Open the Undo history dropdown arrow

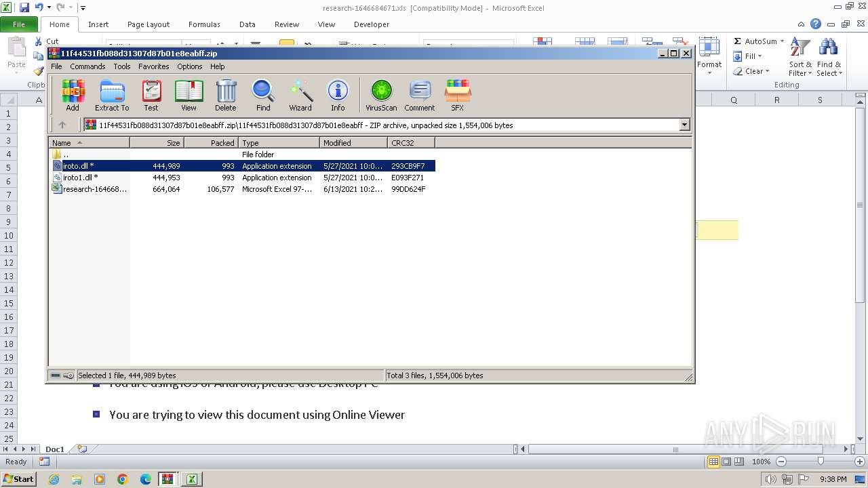pyautogui.click(x=49, y=7)
